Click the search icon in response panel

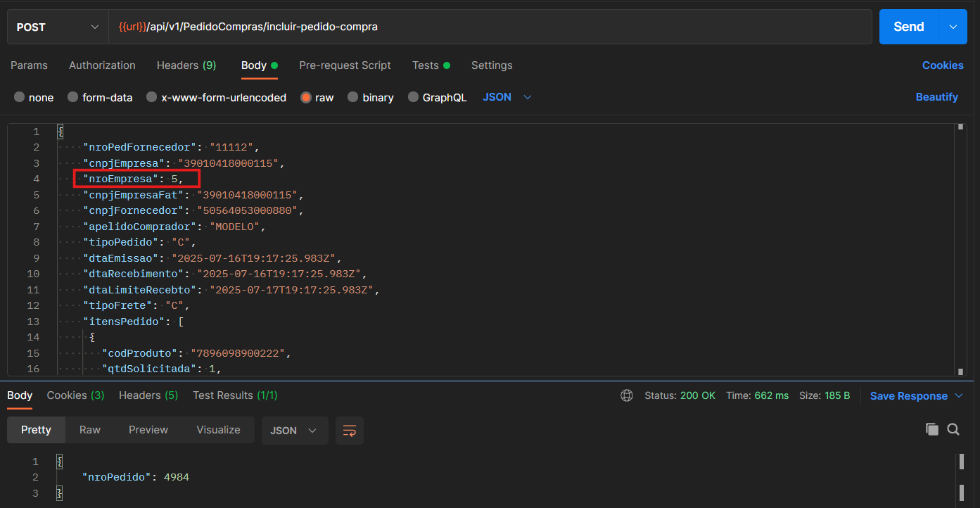(953, 429)
